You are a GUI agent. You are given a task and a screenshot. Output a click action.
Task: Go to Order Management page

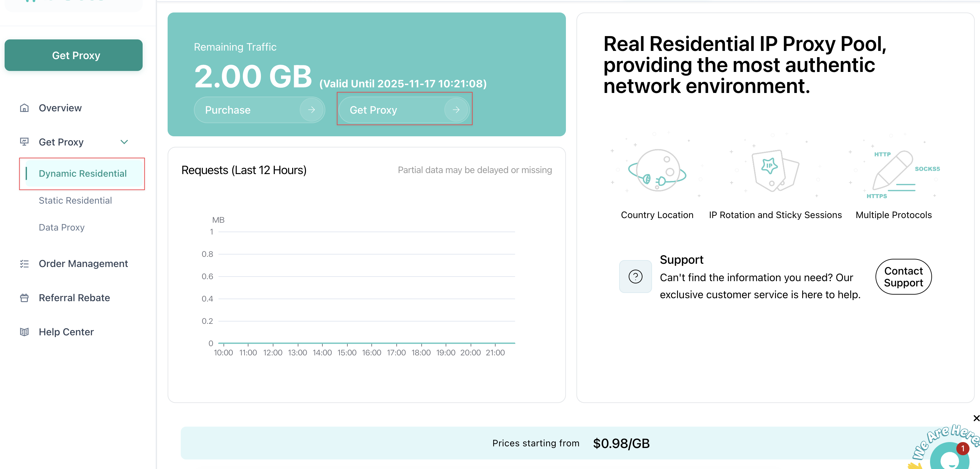83,263
